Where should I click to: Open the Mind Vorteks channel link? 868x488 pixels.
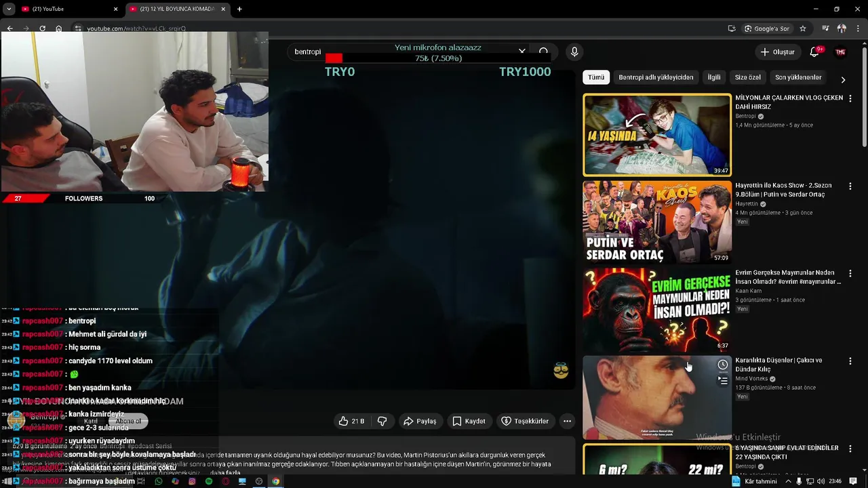752,379
